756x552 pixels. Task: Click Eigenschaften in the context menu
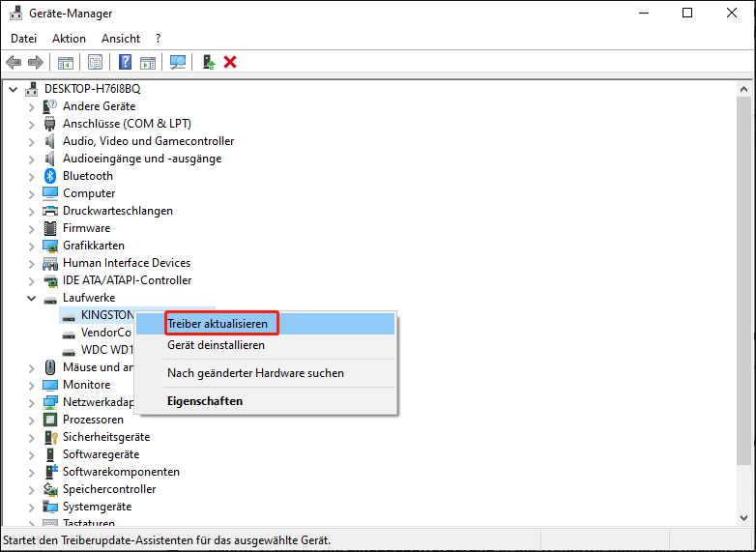205,401
